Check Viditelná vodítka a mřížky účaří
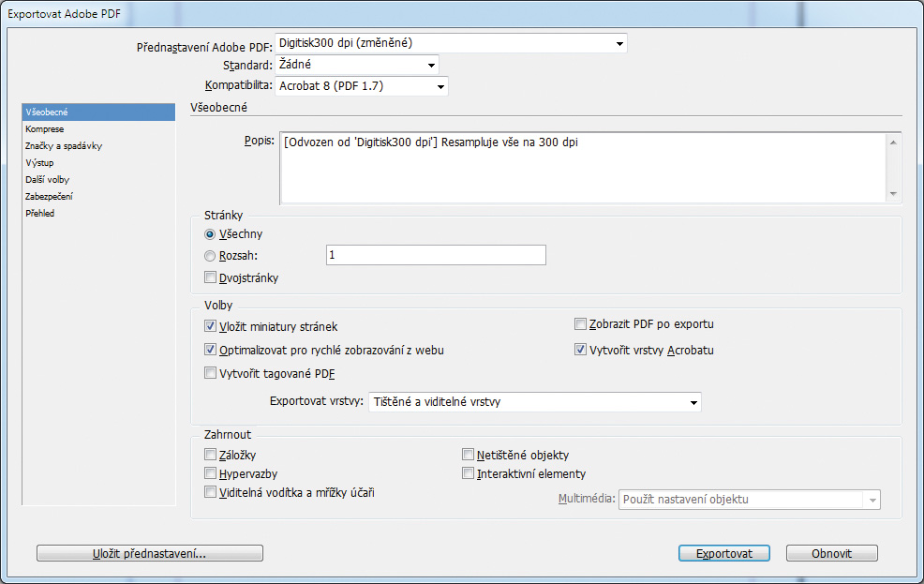Image resolution: width=924 pixels, height=584 pixels. point(210,492)
